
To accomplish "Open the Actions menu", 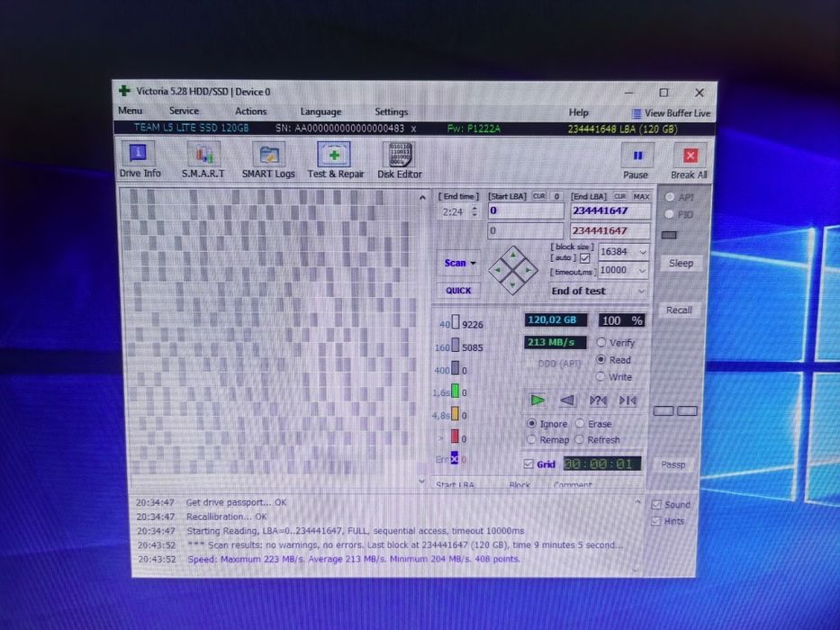I will (x=250, y=112).
